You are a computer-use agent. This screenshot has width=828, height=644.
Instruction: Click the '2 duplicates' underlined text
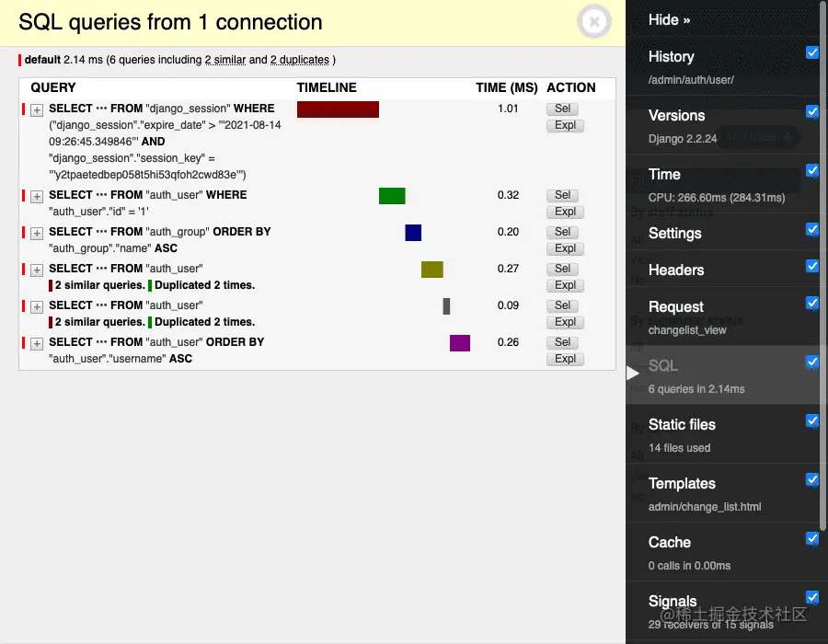(300, 60)
